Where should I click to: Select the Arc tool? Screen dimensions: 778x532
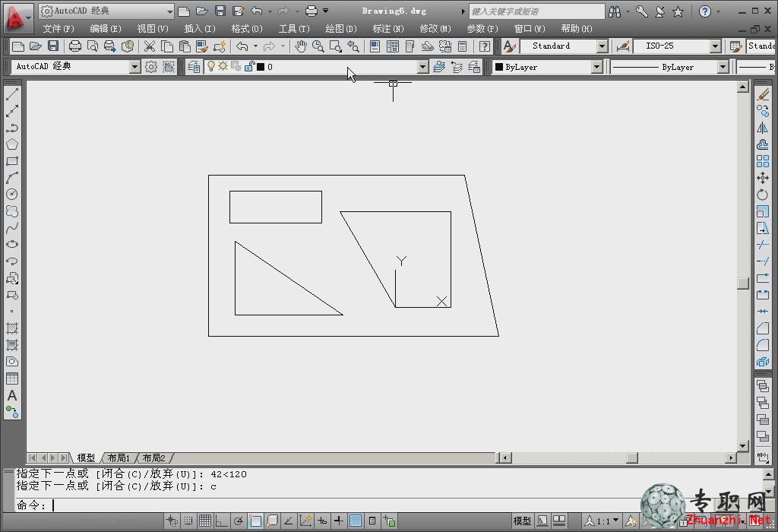[x=12, y=178]
